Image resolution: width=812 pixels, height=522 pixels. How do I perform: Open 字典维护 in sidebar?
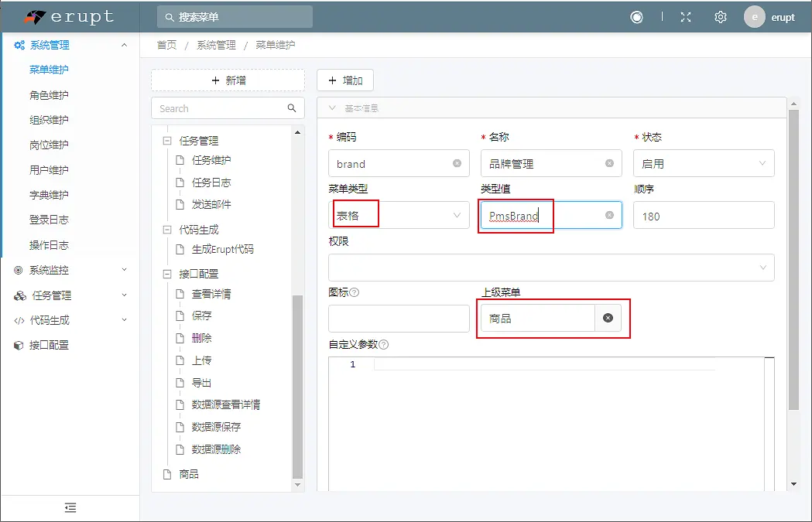tap(49, 195)
